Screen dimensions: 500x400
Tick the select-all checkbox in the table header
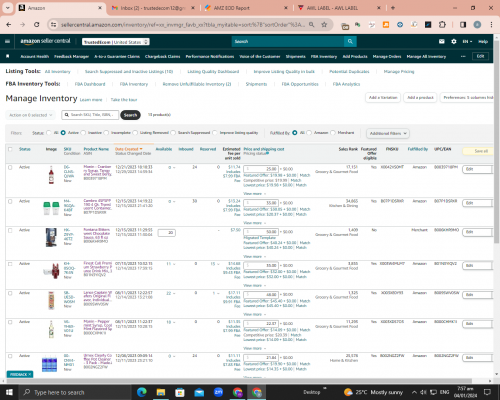pos(10,149)
